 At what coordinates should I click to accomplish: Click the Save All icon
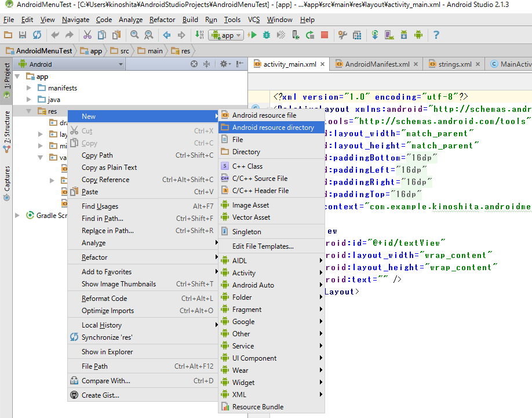coord(22,35)
